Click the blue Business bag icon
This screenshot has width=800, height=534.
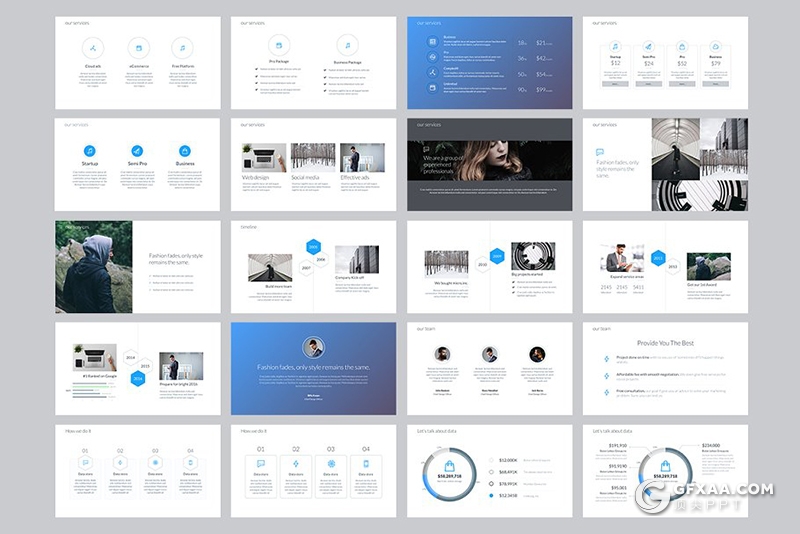click(x=184, y=151)
